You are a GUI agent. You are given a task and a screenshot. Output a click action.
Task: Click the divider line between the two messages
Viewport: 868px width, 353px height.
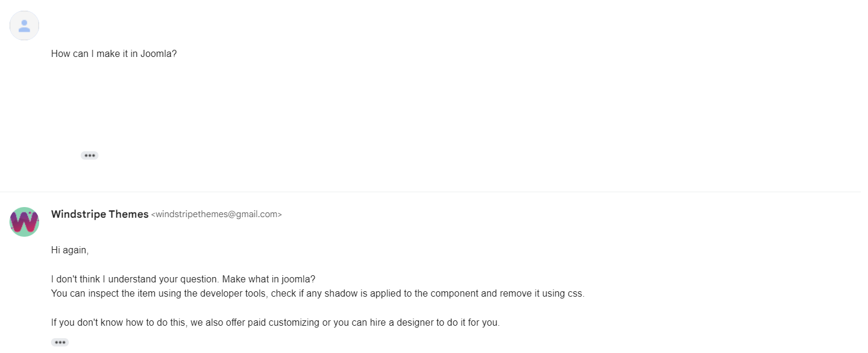tap(430, 192)
